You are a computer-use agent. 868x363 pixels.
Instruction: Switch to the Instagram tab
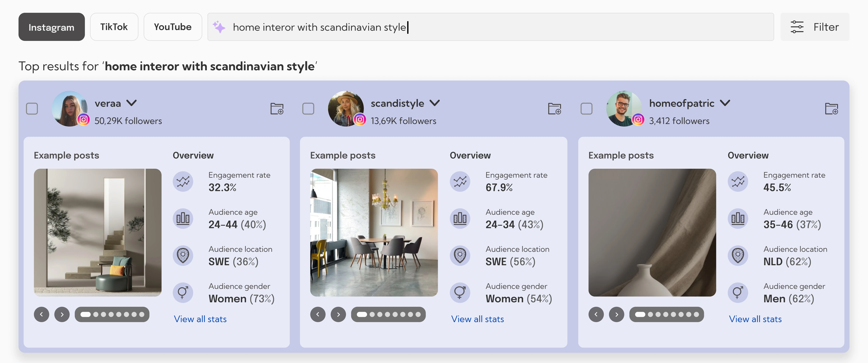pos(52,27)
